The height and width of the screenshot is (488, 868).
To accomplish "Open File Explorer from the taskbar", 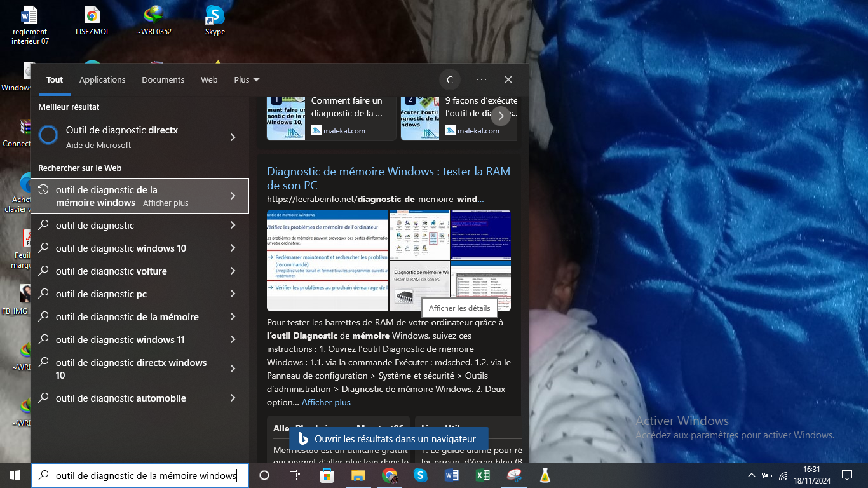I will pos(358,475).
